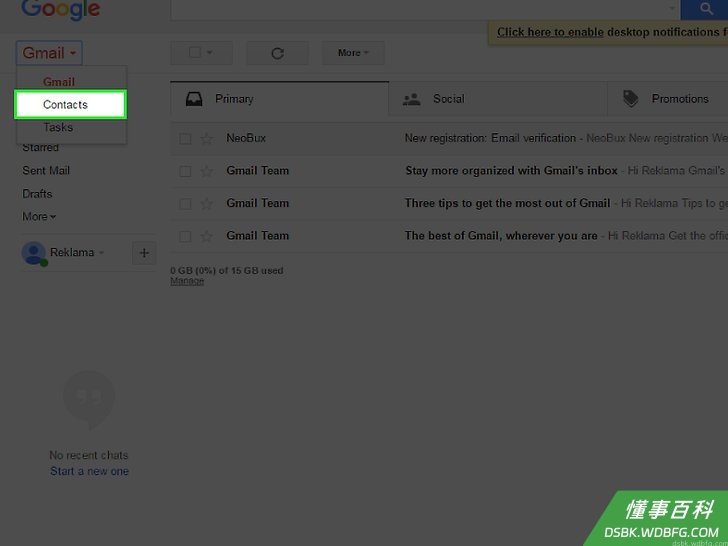The height and width of the screenshot is (546, 728).
Task: Click the blue search magnifier button
Action: pyautogui.click(x=705, y=8)
